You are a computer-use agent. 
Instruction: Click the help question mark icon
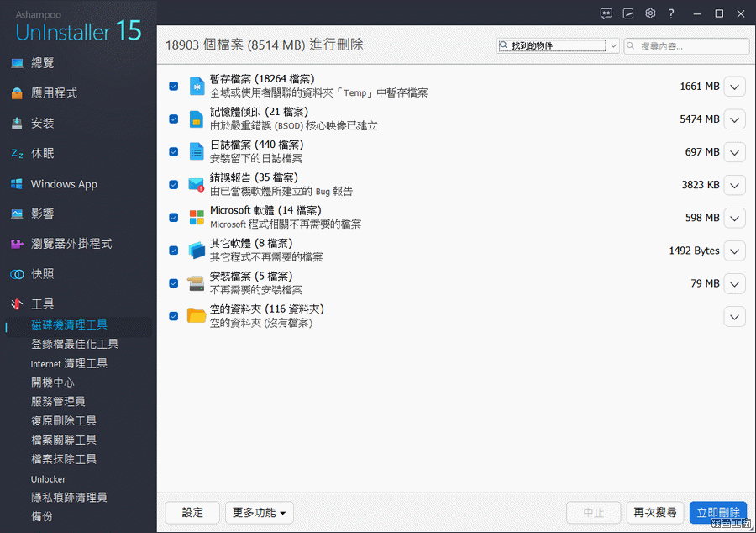point(671,13)
